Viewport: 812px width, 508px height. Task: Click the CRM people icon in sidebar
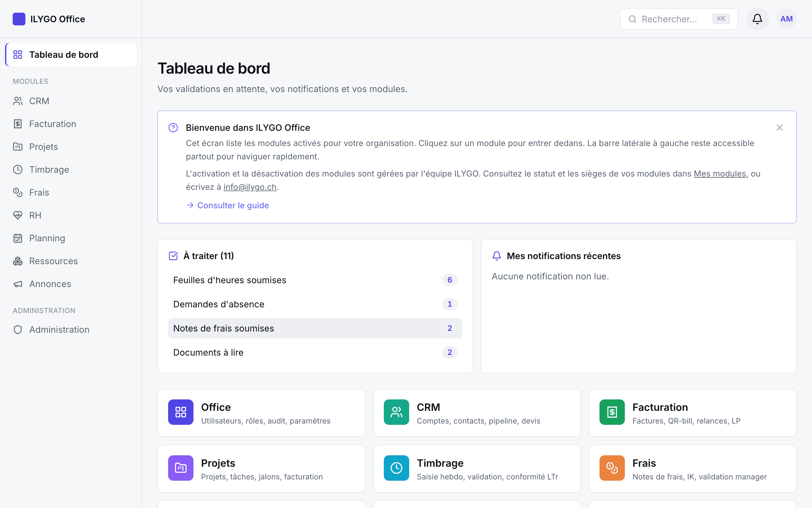pos(18,101)
